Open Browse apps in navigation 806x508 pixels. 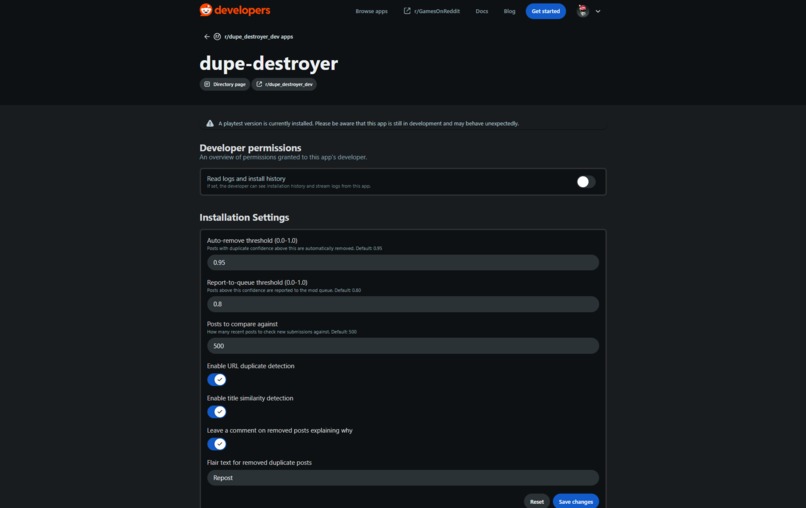pyautogui.click(x=371, y=11)
